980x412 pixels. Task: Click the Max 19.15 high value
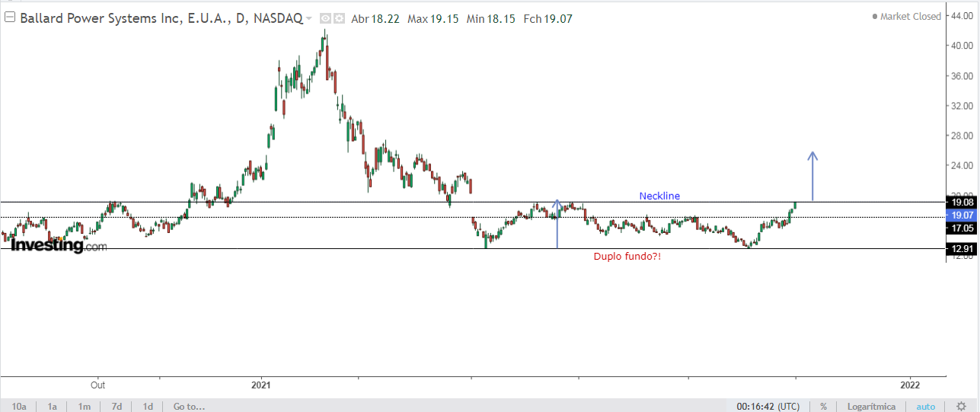433,18
